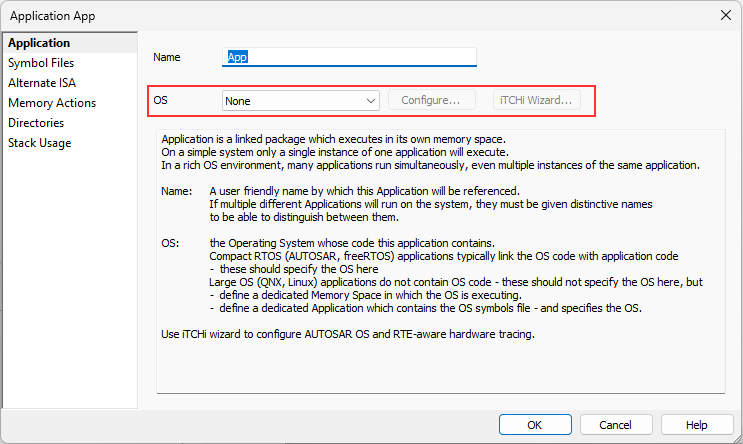Click the Name label beside the text field
Image resolution: width=743 pixels, height=444 pixels.
168,57
